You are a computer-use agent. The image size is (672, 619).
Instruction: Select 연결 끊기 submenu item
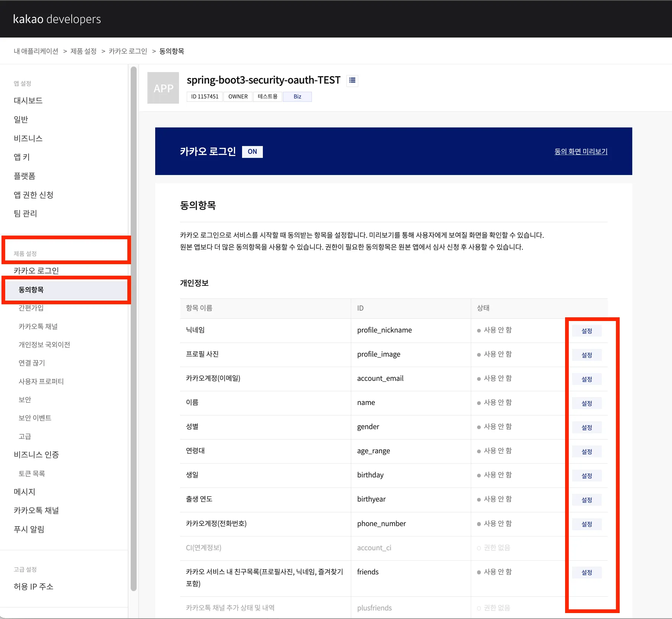click(32, 363)
